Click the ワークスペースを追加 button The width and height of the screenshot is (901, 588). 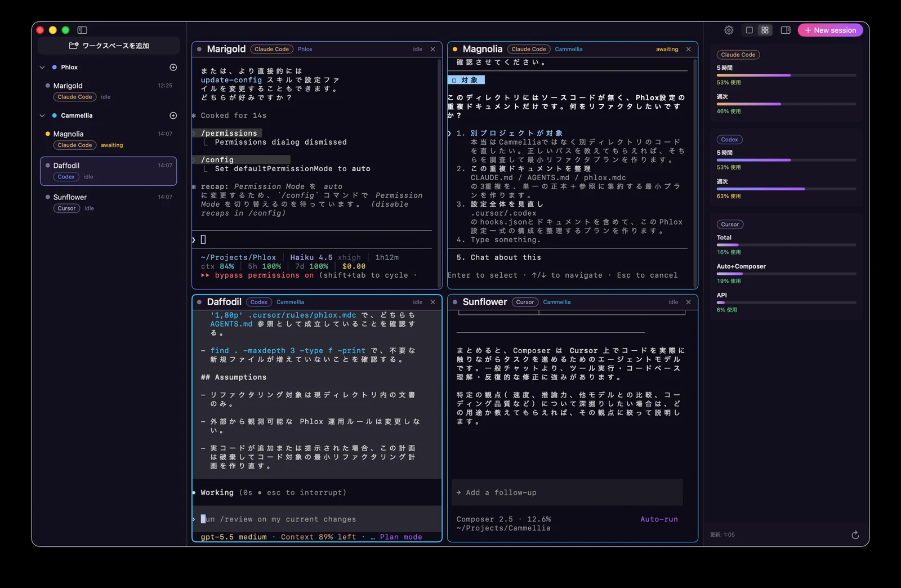click(109, 46)
